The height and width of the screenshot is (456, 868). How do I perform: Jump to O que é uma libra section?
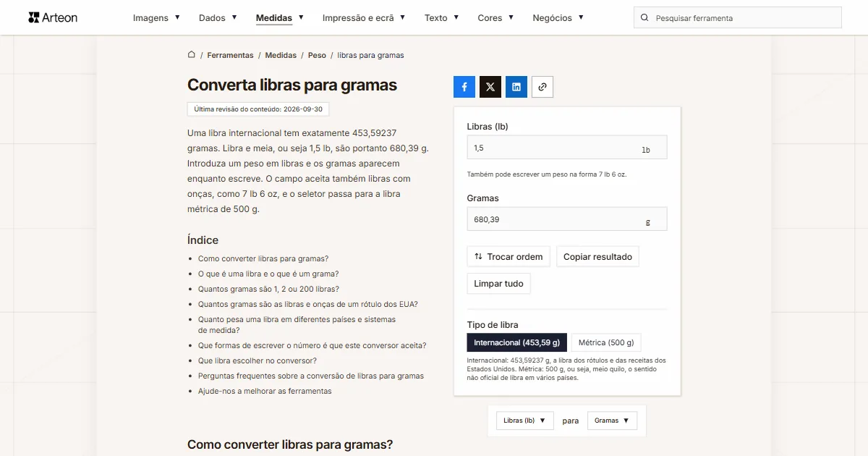(x=268, y=274)
